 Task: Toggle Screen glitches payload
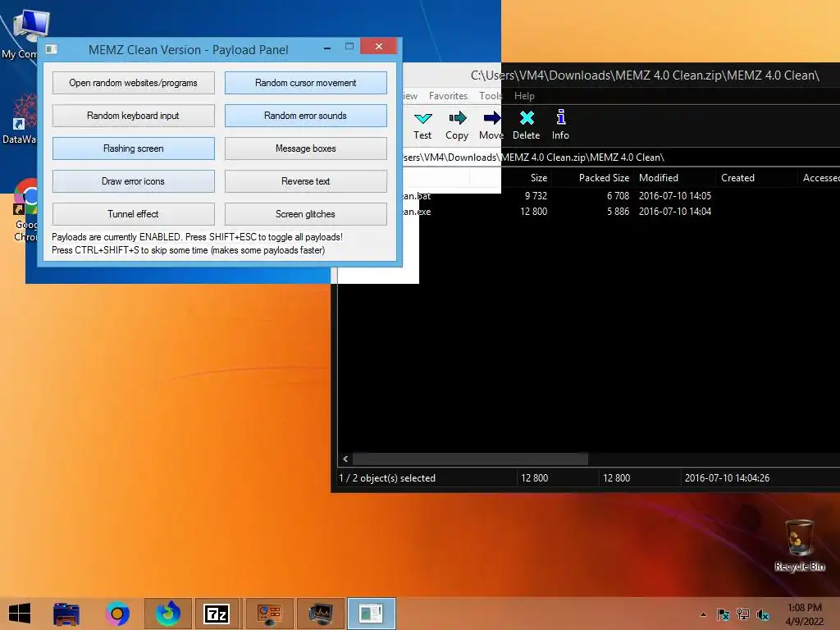305,214
